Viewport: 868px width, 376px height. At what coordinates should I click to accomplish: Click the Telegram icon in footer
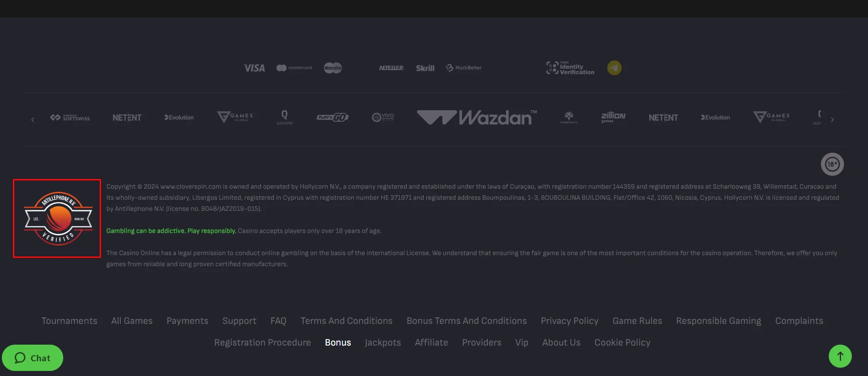(x=614, y=68)
